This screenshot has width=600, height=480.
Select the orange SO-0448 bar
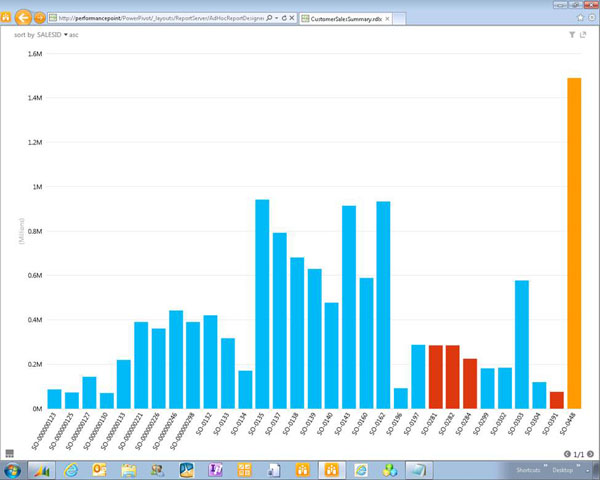[574, 243]
